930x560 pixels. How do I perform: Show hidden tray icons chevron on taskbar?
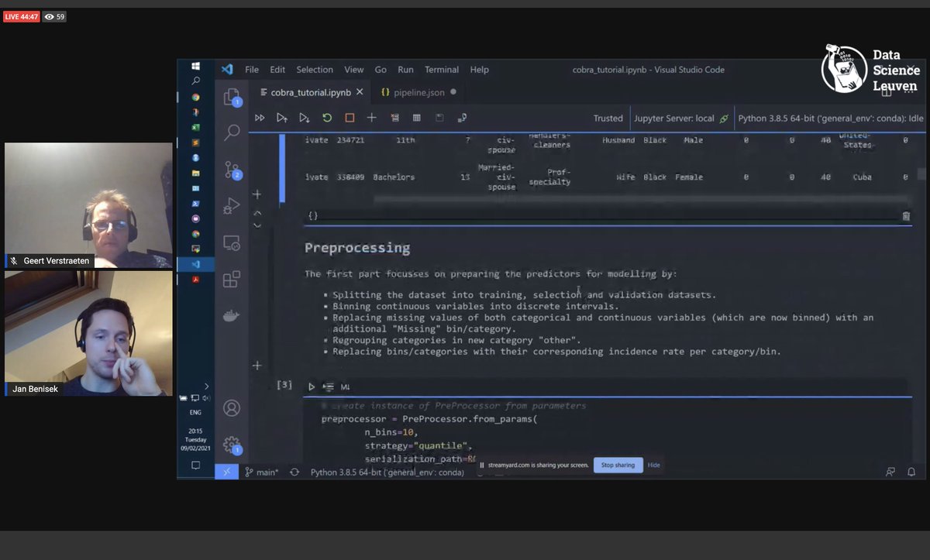pos(206,386)
